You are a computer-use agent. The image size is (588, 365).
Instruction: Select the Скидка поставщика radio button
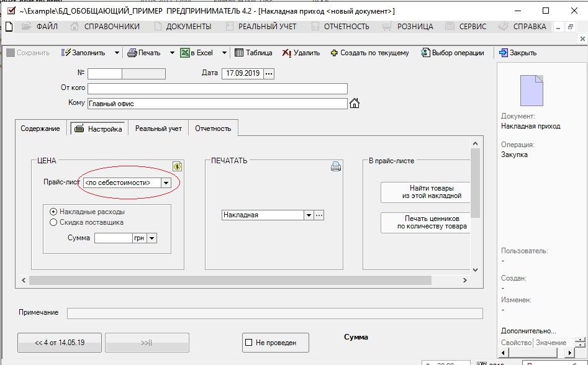[53, 222]
